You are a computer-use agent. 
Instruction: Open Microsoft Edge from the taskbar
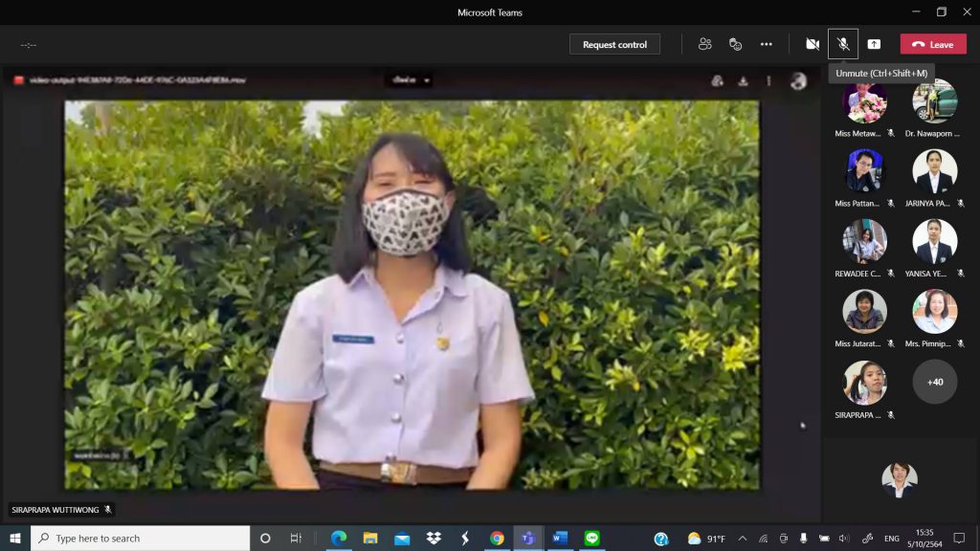[x=339, y=538]
